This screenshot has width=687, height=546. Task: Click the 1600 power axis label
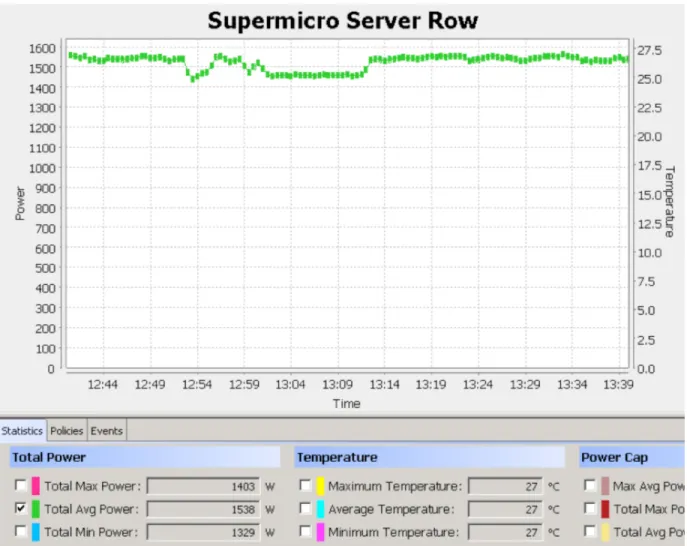42,48
